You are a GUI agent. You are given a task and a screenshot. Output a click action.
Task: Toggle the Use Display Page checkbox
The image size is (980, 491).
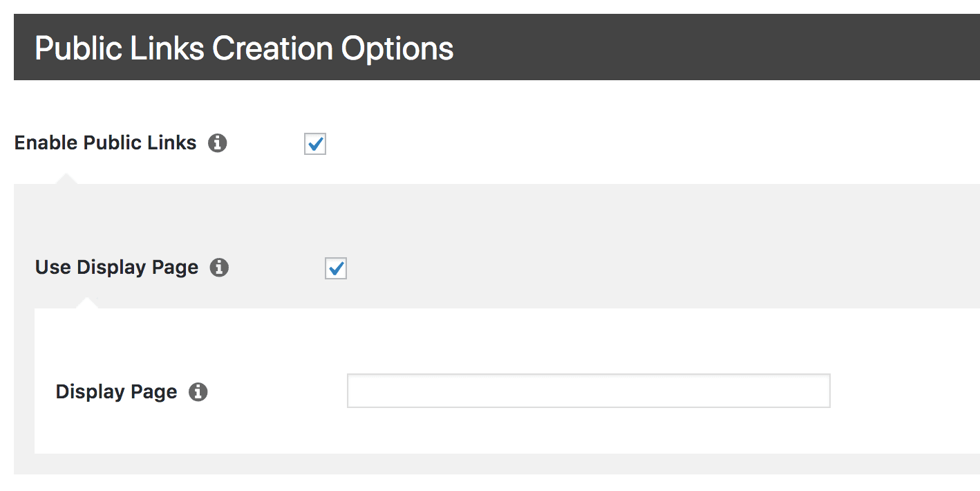(336, 268)
